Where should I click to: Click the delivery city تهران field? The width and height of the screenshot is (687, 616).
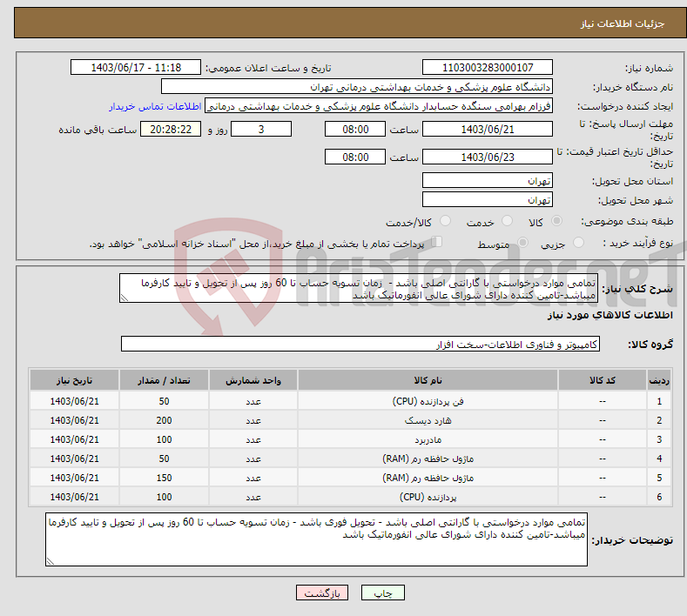(x=488, y=199)
